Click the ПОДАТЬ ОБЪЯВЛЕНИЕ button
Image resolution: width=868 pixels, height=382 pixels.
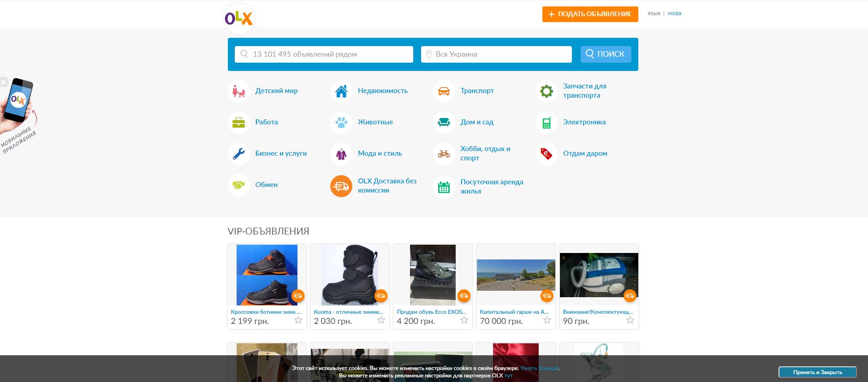590,14
